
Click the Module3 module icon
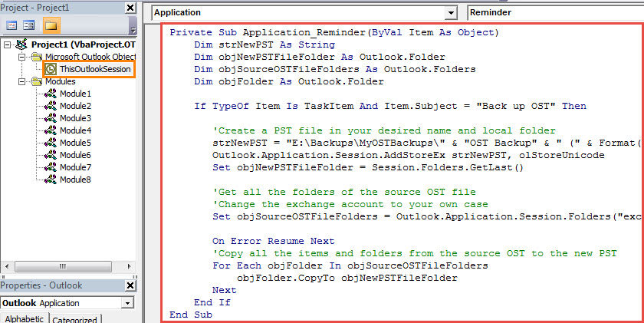pyautogui.click(x=51, y=118)
